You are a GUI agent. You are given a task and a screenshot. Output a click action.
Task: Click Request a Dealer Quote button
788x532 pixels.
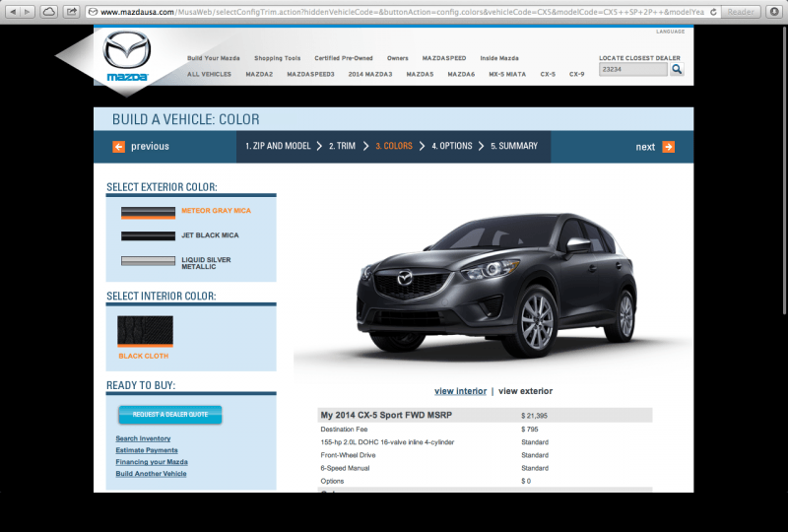point(169,415)
